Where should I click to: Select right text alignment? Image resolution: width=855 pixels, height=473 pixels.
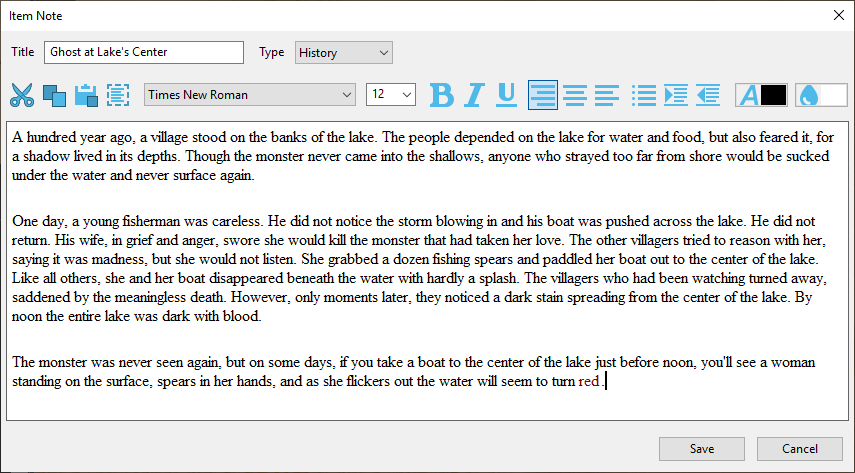pyautogui.click(x=606, y=95)
